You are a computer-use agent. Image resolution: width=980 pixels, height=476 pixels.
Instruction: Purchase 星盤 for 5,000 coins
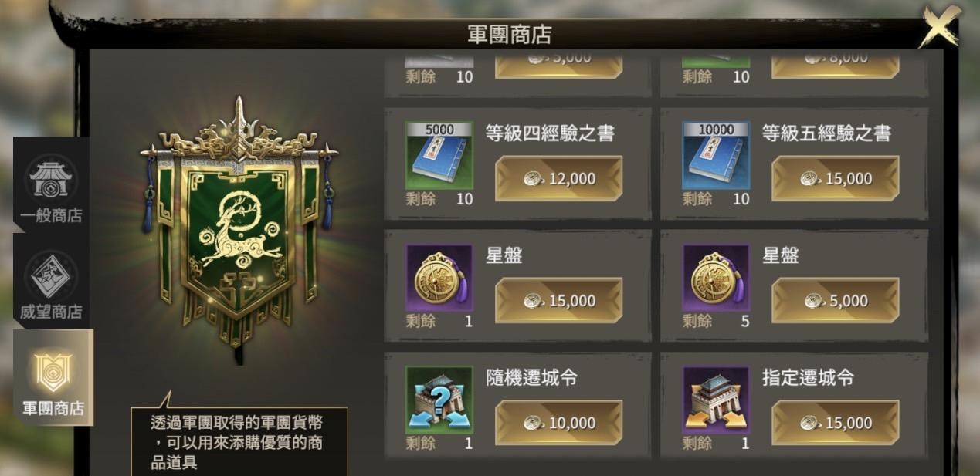click(x=836, y=301)
